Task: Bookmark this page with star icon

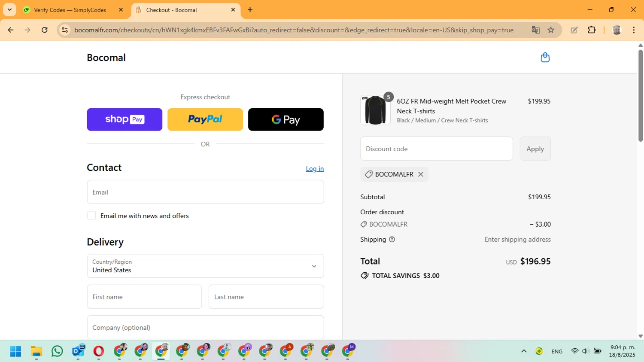Action: [x=551, y=30]
